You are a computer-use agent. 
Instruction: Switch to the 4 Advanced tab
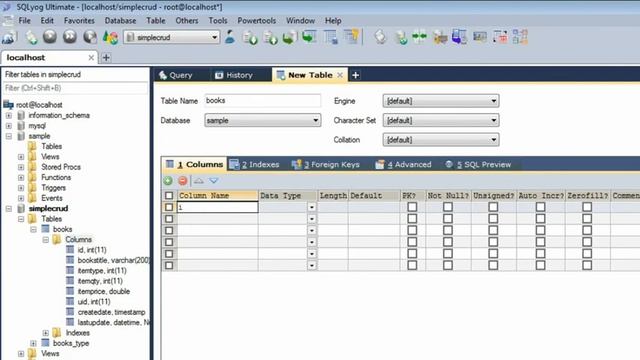click(x=403, y=164)
